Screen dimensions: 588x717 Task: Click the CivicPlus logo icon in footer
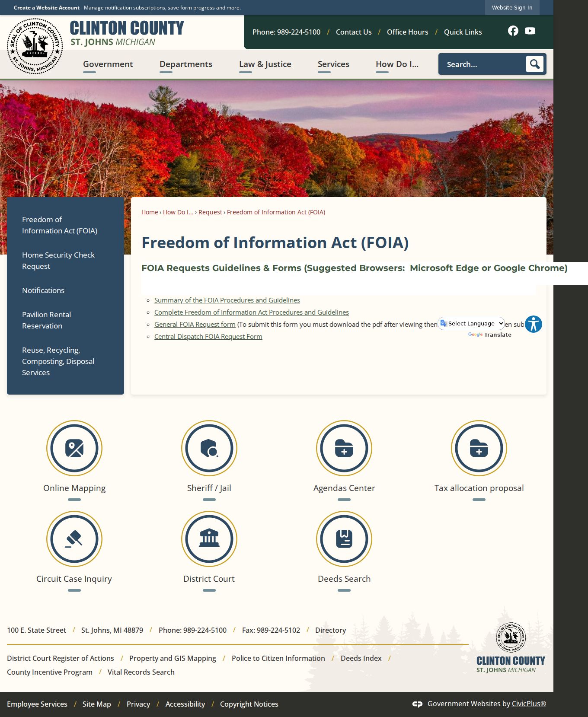click(x=417, y=704)
